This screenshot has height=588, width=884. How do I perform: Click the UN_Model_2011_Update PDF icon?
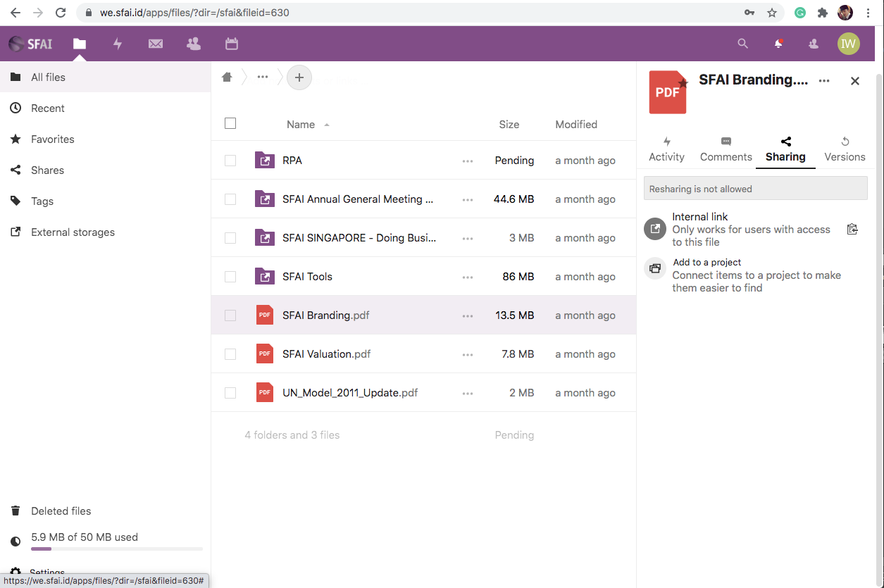tap(265, 392)
